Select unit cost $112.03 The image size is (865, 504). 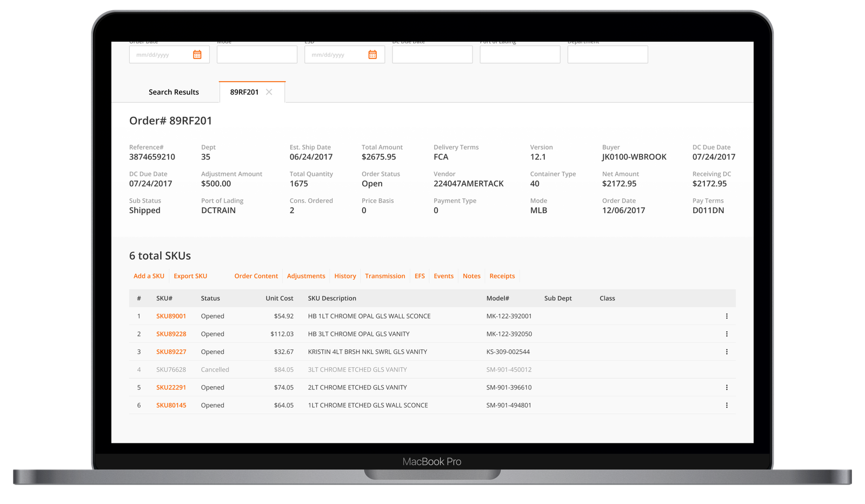[282, 334]
